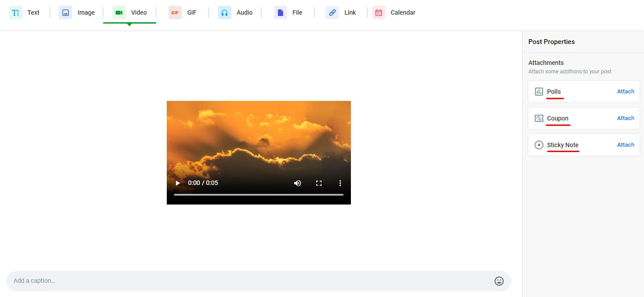Open the video more options menu
This screenshot has width=644, height=297.
point(340,183)
